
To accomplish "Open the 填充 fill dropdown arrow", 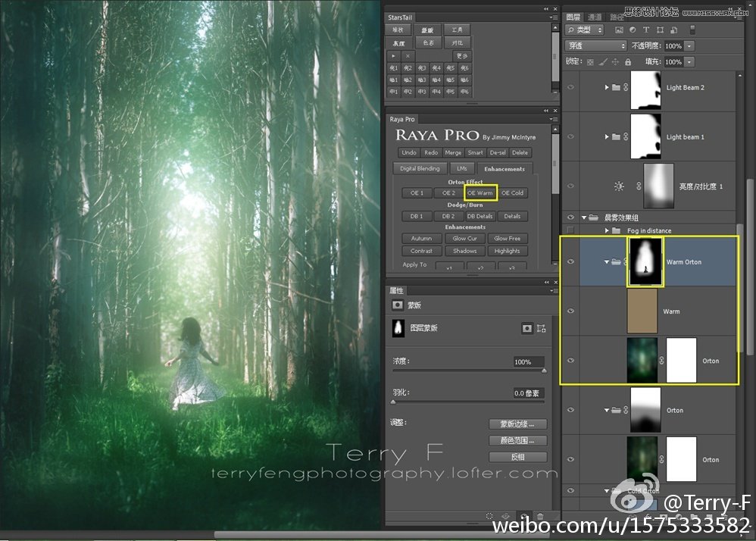I will coord(689,61).
